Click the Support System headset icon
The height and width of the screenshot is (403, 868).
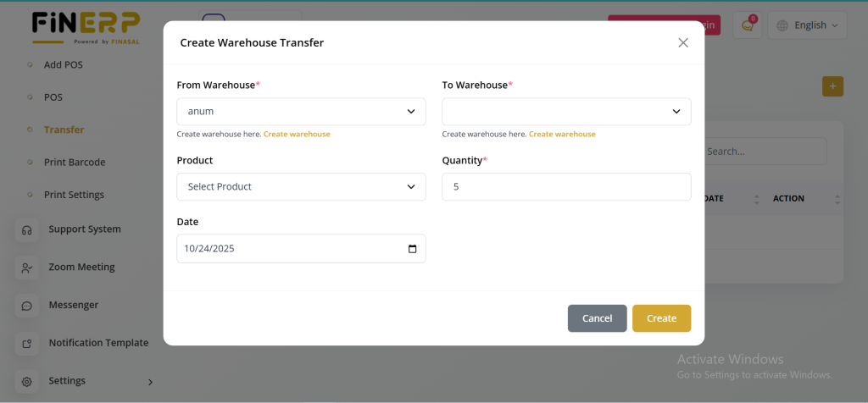click(x=27, y=229)
